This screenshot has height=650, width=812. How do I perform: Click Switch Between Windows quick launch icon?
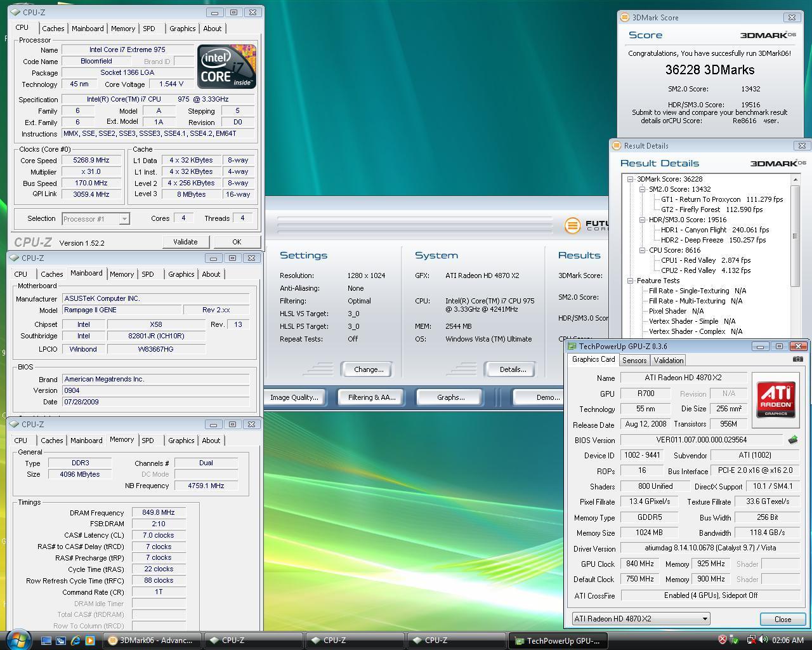pyautogui.click(x=61, y=640)
